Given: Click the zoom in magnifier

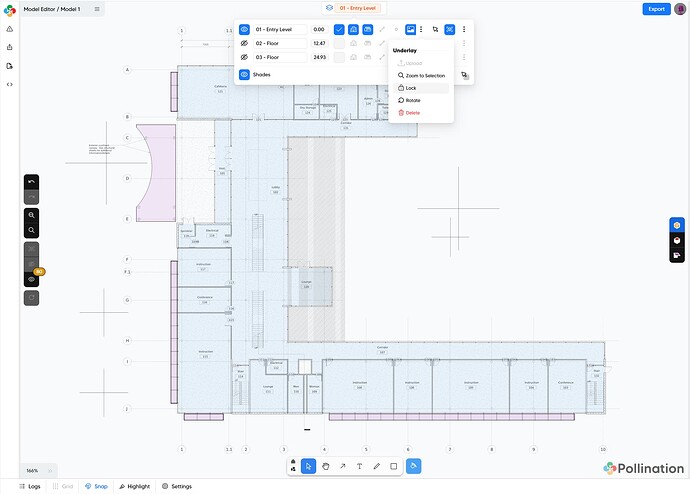Looking at the screenshot, I should coord(32,214).
